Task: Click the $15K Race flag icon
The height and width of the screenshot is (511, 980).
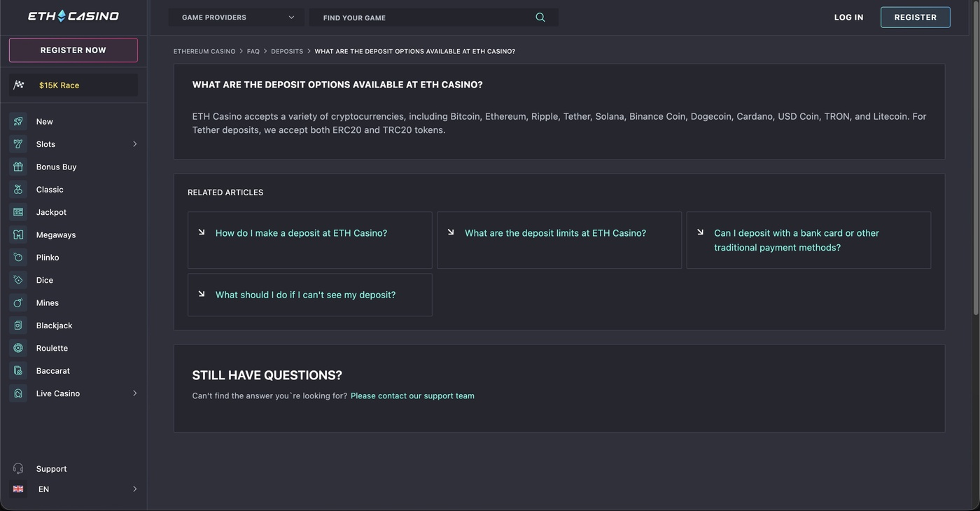Action: pyautogui.click(x=19, y=85)
